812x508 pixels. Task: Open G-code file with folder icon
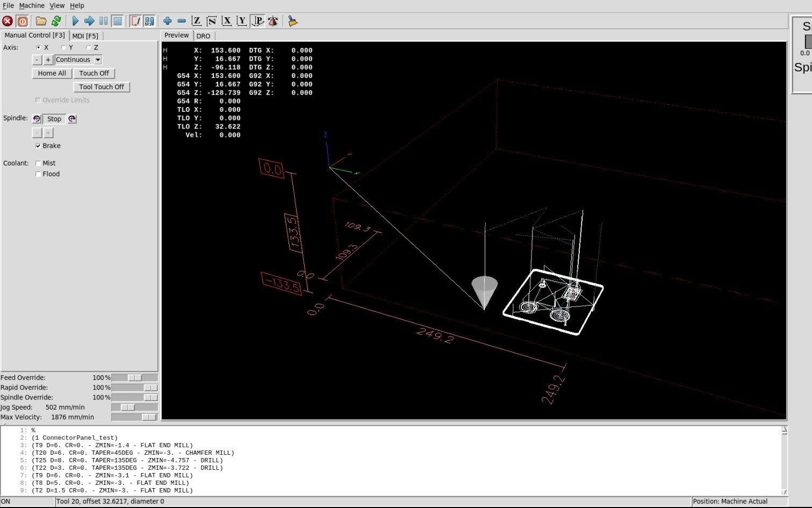tap(41, 21)
